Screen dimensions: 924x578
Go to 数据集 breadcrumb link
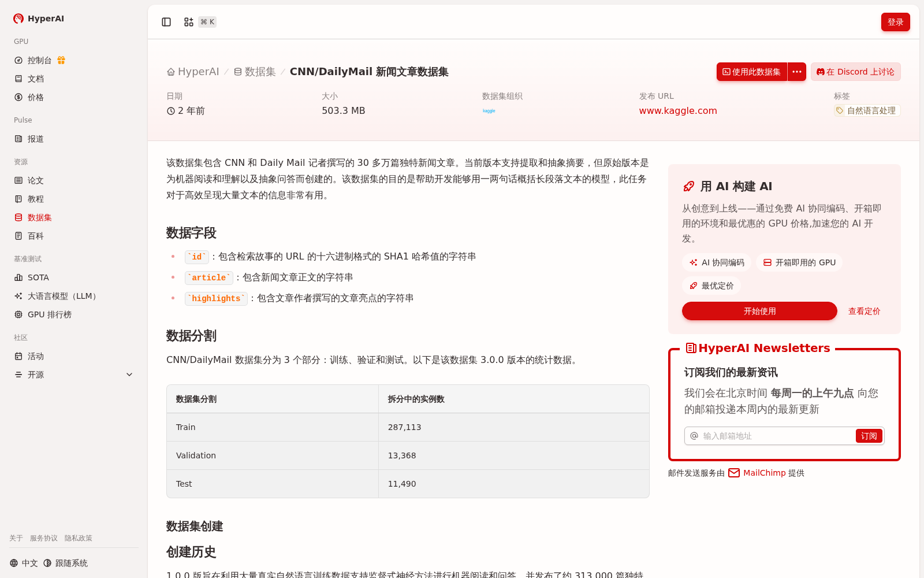pyautogui.click(x=255, y=72)
